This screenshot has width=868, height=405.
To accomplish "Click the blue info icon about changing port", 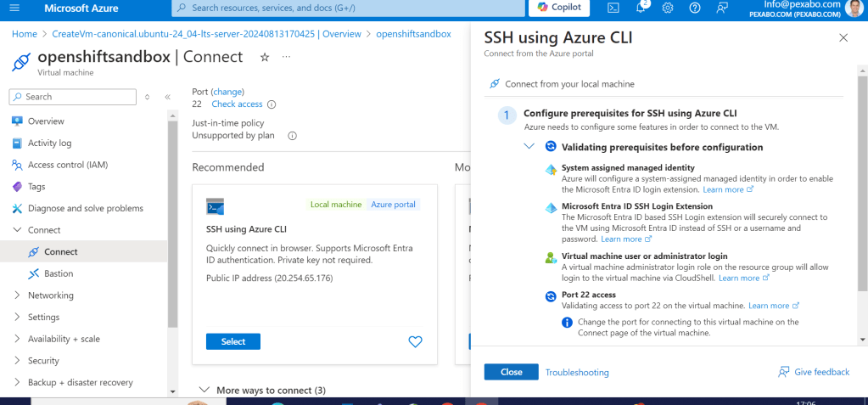I will [567, 323].
